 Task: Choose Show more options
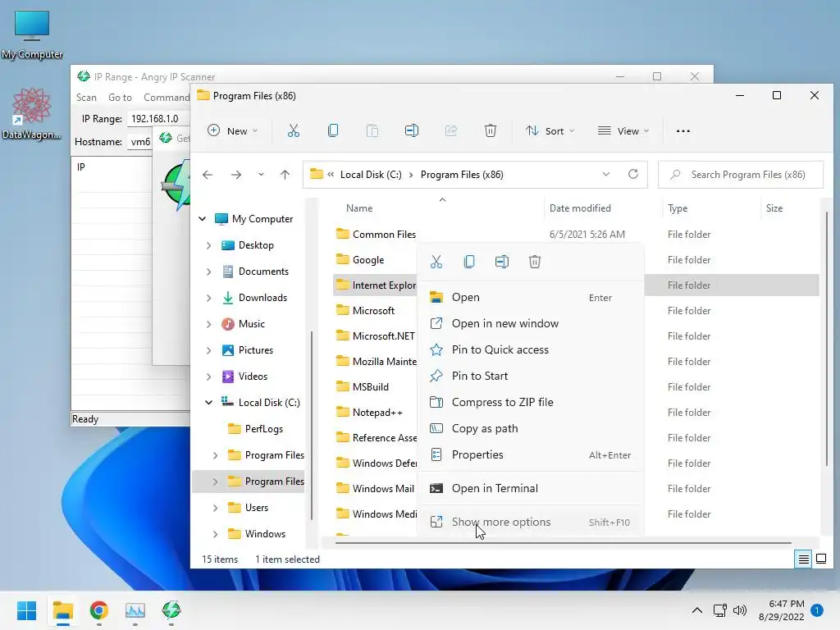click(531, 522)
